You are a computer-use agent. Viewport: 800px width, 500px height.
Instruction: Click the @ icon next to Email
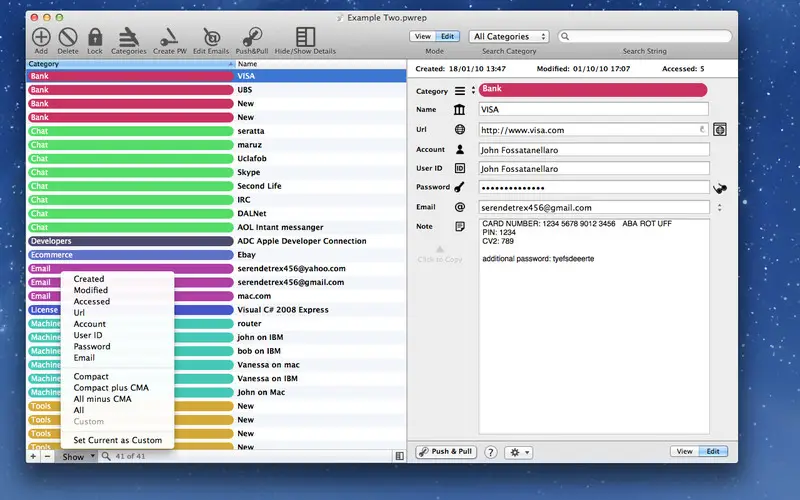pos(460,207)
